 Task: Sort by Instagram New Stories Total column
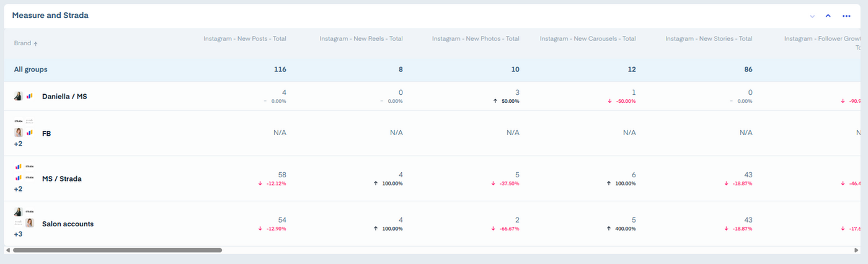click(x=709, y=38)
